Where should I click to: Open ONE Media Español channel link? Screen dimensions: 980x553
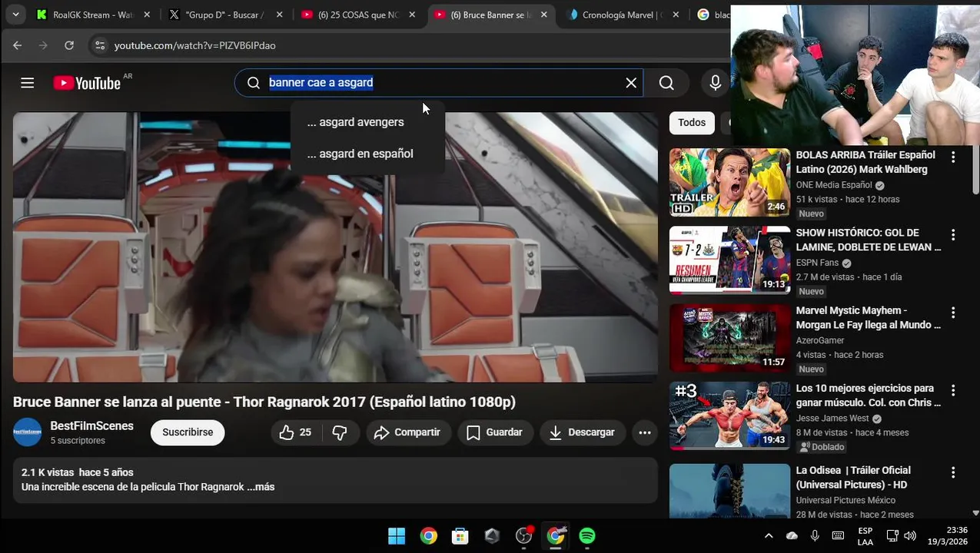click(x=834, y=185)
